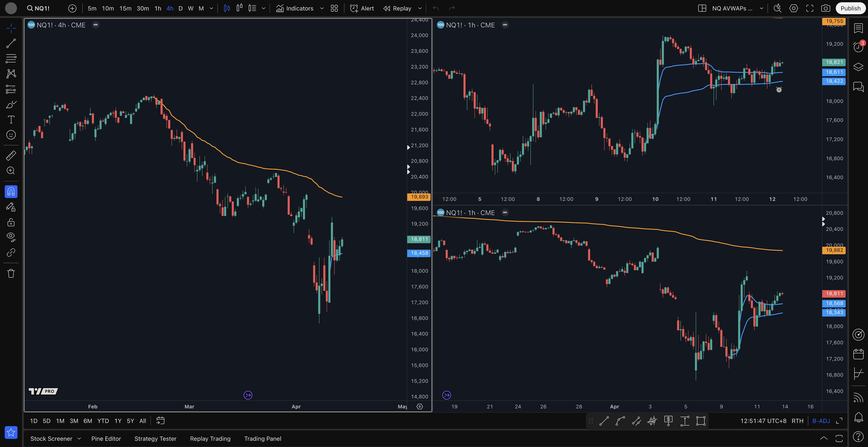Open the alerts bell in right sidebar
This screenshot has height=447, width=868.
click(858, 417)
